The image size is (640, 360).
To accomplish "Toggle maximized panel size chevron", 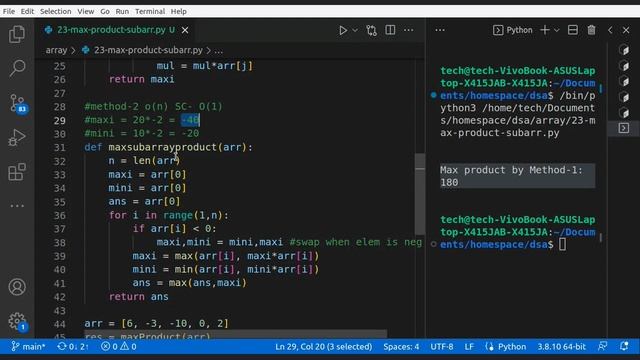I will 610,30.
